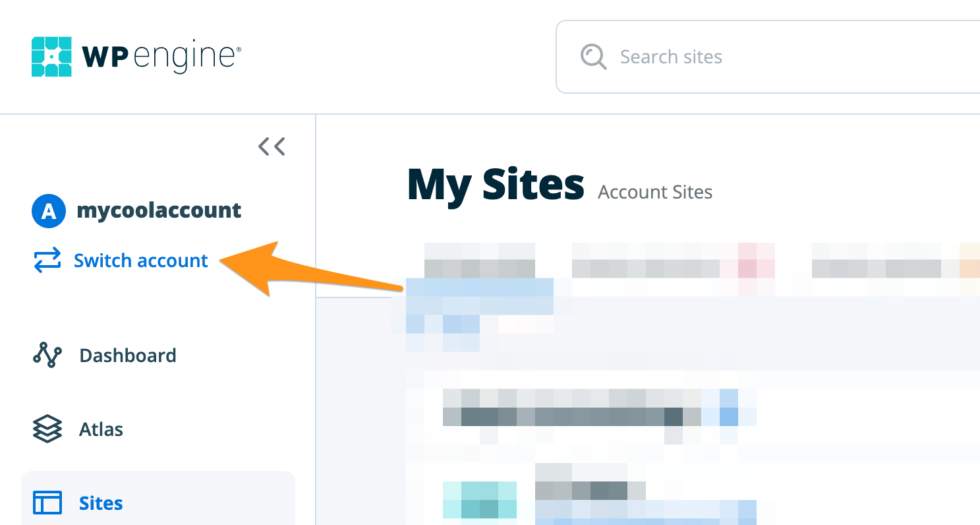
Task: Click the Account Sites subtitle text
Action: 655,192
